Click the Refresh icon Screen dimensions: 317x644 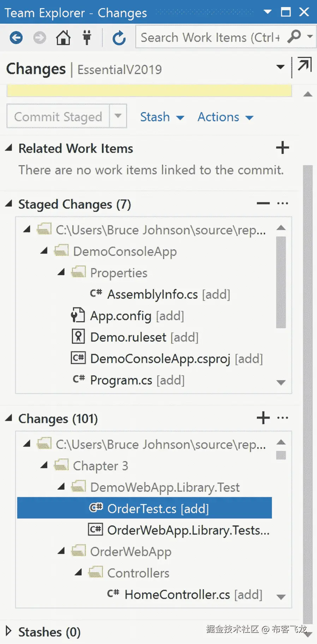(119, 38)
